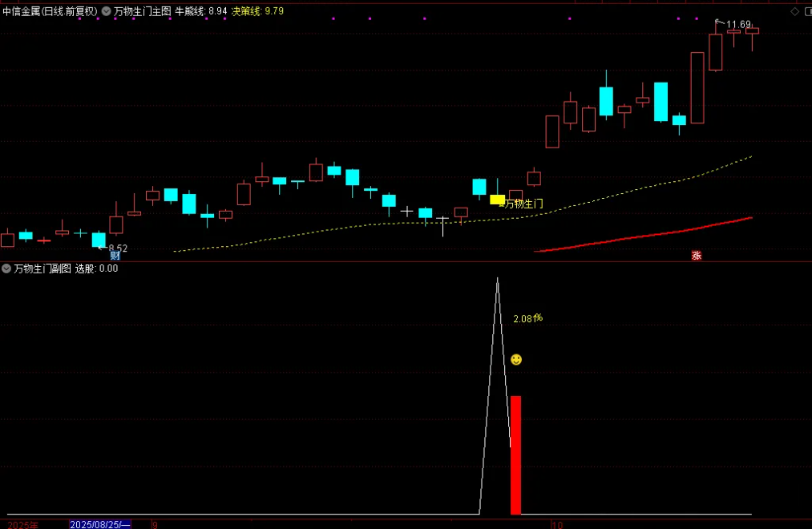Click the 选股 0.00 value label
This screenshot has height=529, width=812.
(x=96, y=269)
